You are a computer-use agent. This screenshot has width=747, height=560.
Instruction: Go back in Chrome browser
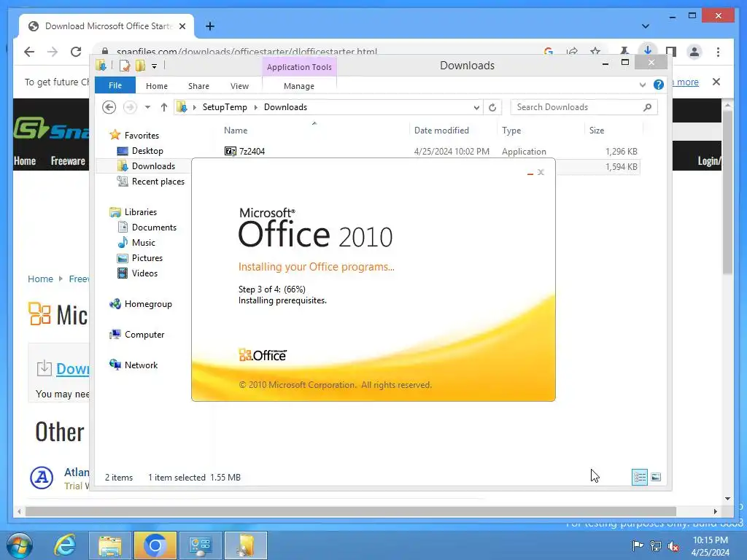pos(29,52)
